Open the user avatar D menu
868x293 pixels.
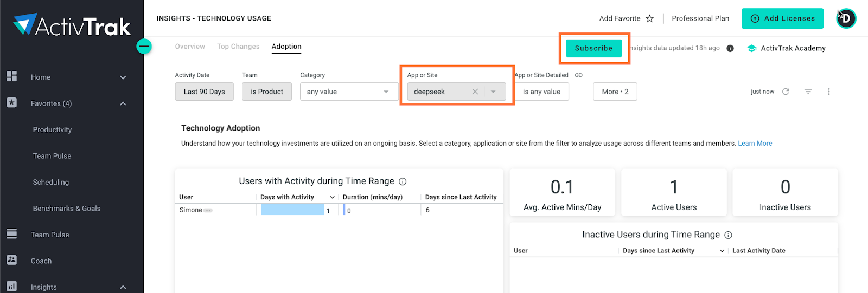coord(846,18)
